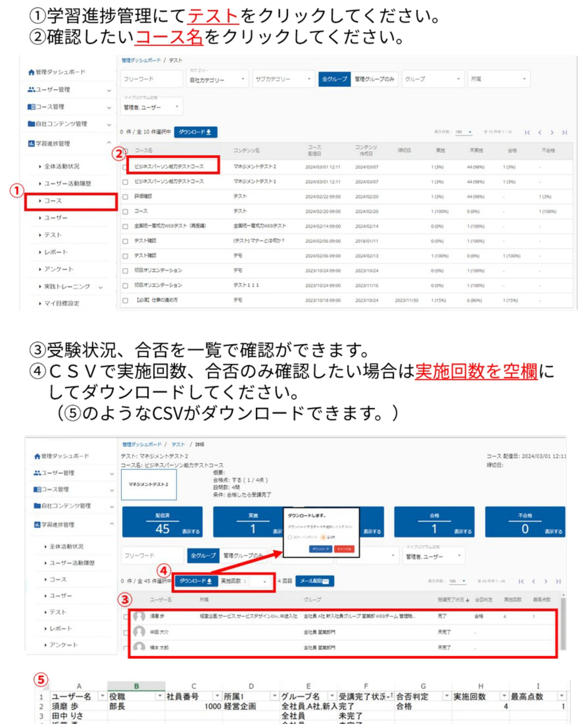Open the サブカテゴリー dropdown
This screenshot has height=724, width=588.
click(x=283, y=79)
